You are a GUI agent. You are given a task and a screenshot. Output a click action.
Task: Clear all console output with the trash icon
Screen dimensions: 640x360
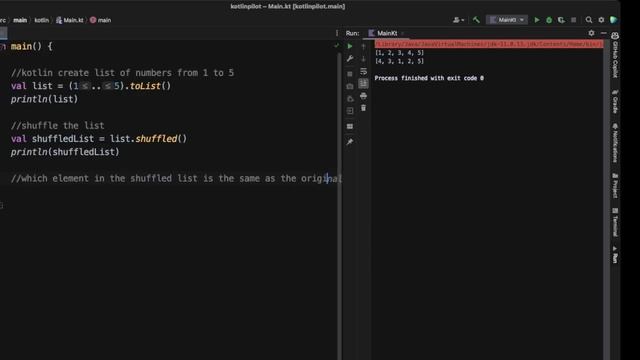click(x=363, y=108)
